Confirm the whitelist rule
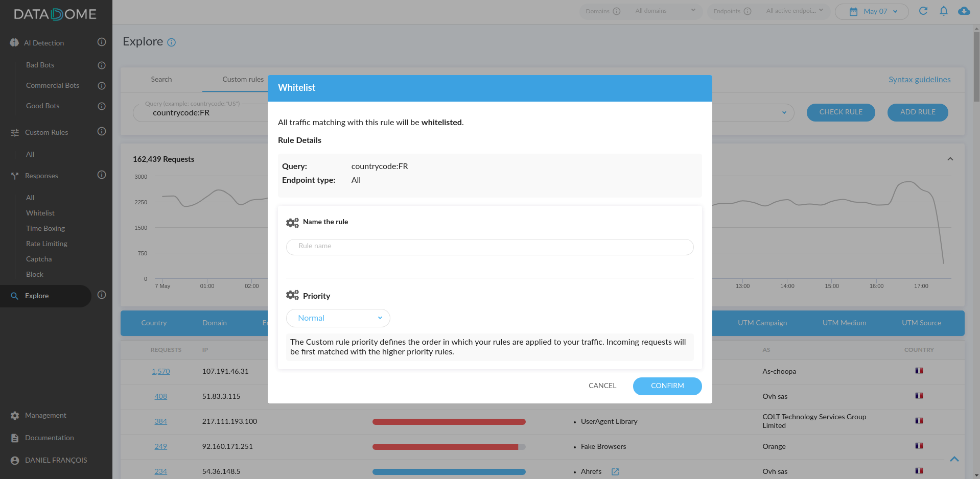 [x=667, y=386]
